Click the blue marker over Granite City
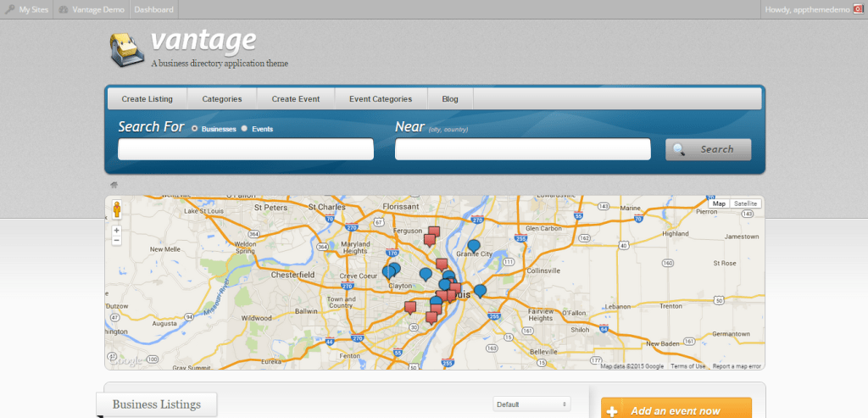 click(474, 247)
